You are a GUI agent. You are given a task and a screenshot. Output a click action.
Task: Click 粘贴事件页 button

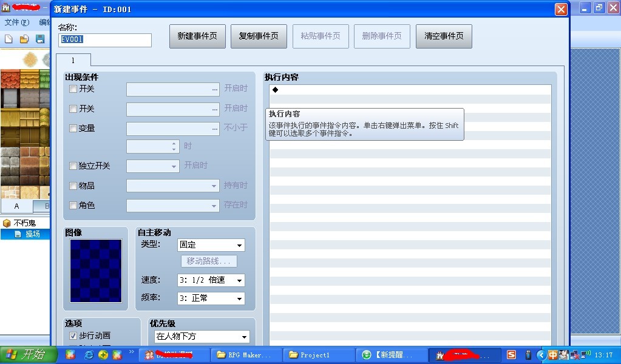point(321,36)
